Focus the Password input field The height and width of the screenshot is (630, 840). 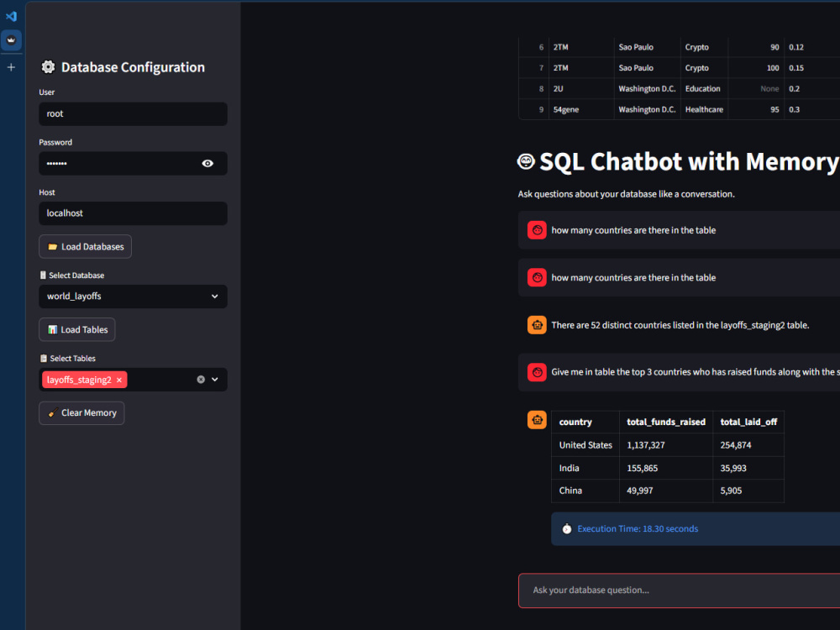click(133, 164)
